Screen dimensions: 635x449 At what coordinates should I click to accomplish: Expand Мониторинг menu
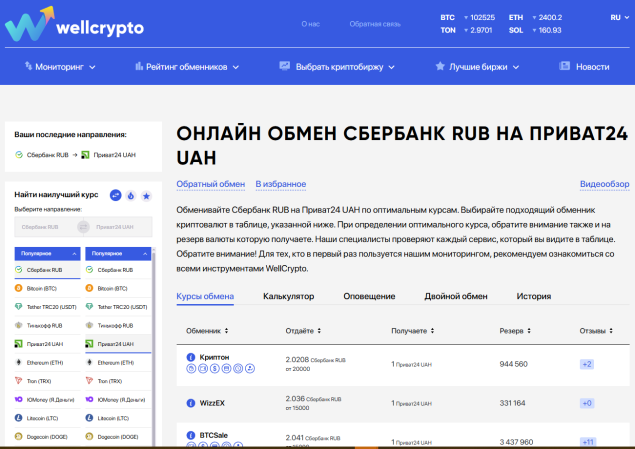(x=60, y=66)
